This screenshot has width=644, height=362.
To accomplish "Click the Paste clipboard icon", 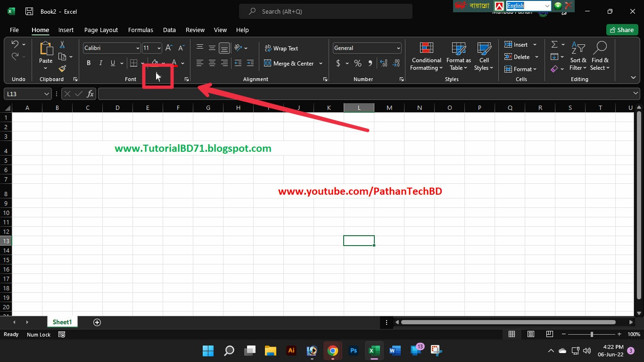I will point(46,49).
